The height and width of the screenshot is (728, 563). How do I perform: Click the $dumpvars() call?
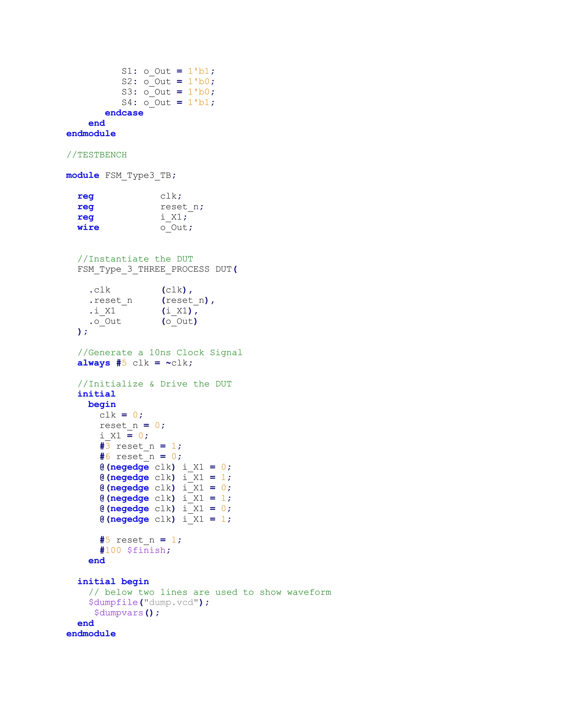126,613
